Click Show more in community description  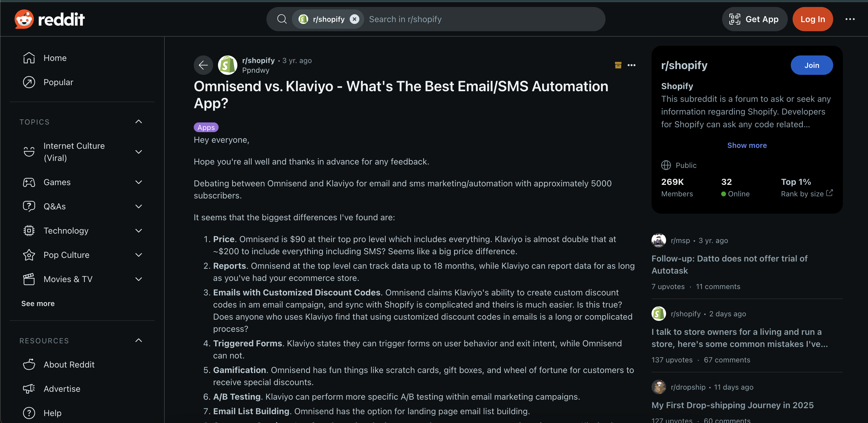[747, 145]
